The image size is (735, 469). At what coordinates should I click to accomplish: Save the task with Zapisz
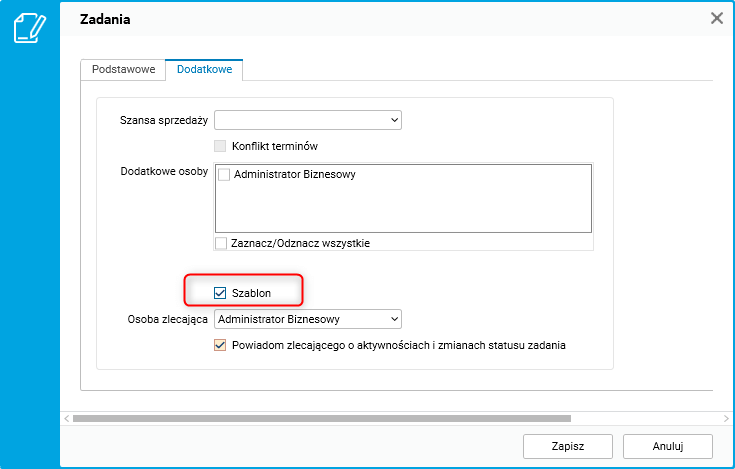click(x=567, y=446)
